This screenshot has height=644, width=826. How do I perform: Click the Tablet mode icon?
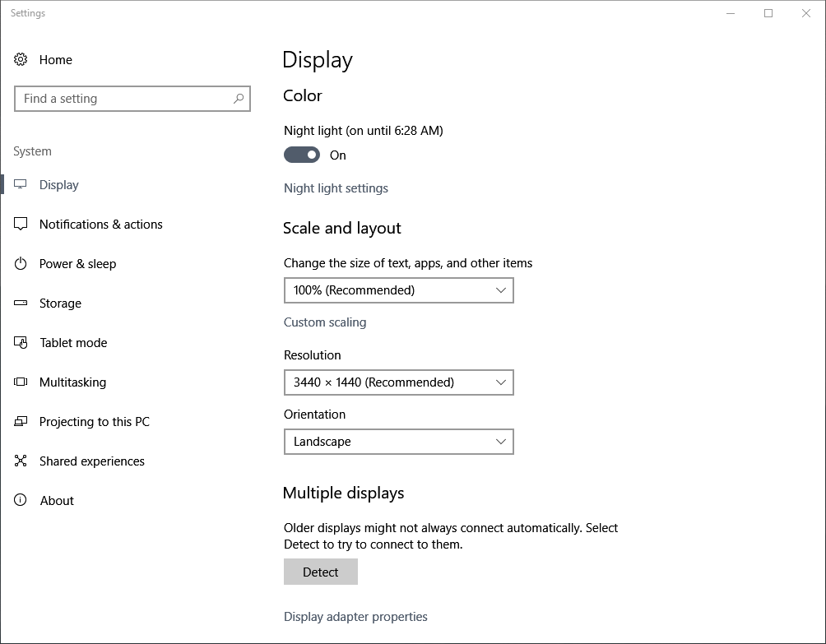21,343
